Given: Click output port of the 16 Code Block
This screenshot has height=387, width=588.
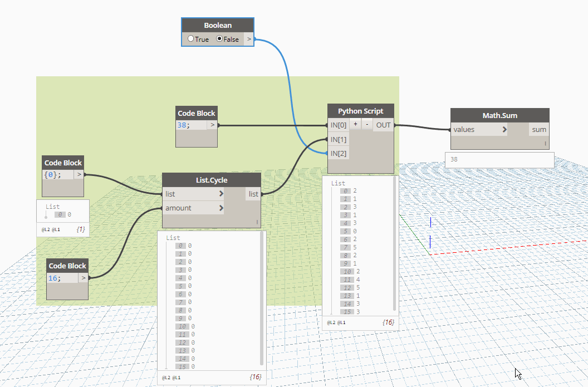Looking at the screenshot, I should [x=84, y=278].
